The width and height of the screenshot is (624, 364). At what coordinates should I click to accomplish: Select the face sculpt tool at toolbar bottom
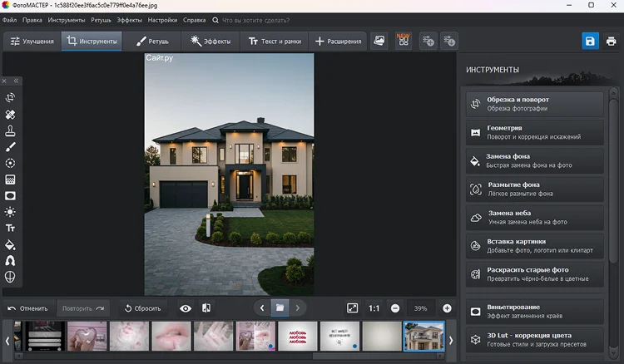(10, 277)
